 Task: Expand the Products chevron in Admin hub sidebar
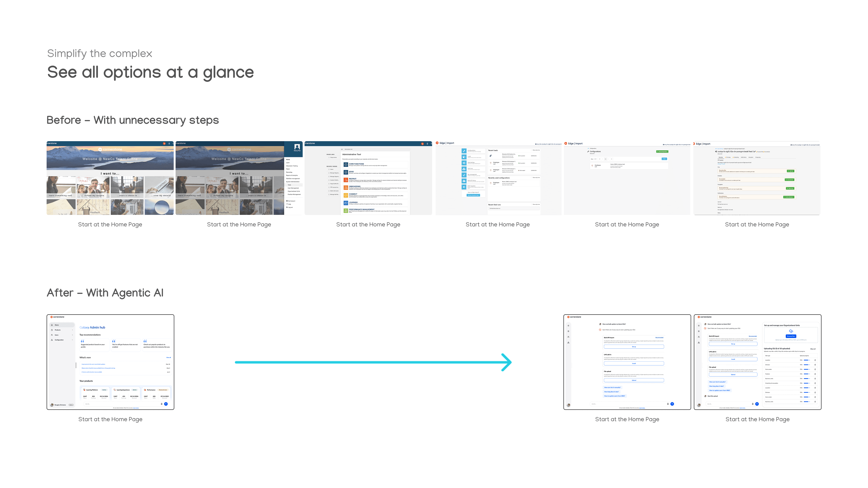[x=72, y=330]
